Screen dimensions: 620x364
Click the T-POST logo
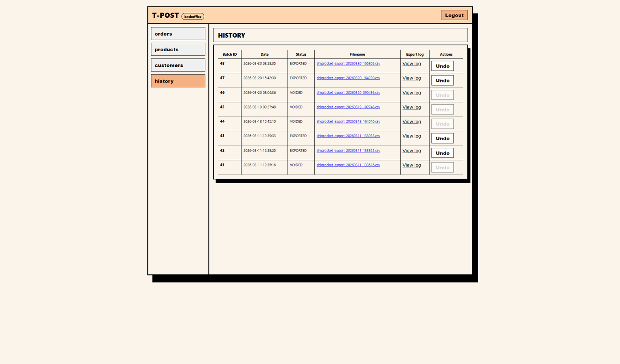pyautogui.click(x=165, y=15)
